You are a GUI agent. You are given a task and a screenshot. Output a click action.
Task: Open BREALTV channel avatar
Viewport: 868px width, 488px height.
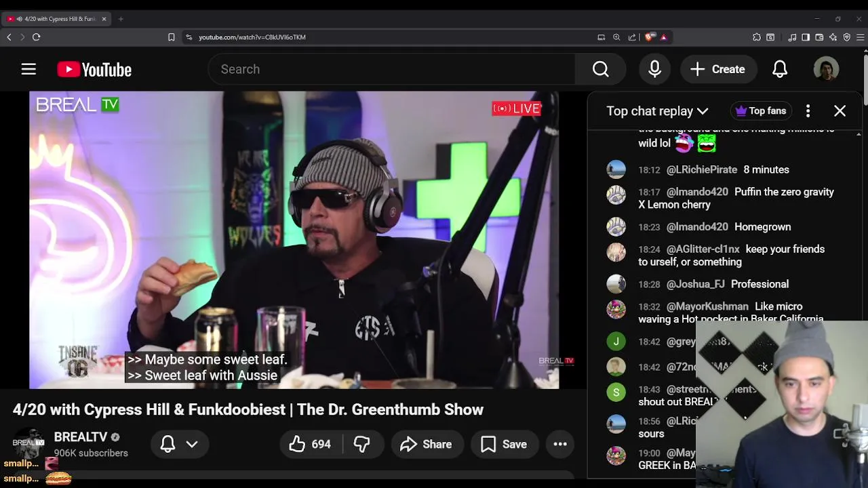click(28, 443)
